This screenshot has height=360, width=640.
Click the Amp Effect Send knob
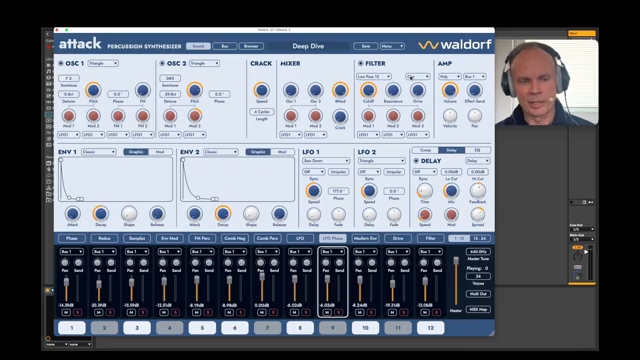tap(474, 90)
